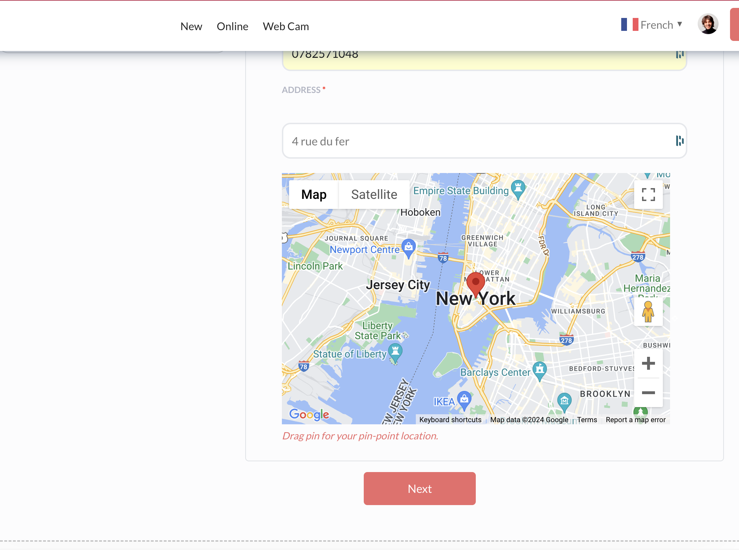Image resolution: width=739 pixels, height=560 pixels.
Task: Click the Statue of Liberty marker icon
Action: 395,351
